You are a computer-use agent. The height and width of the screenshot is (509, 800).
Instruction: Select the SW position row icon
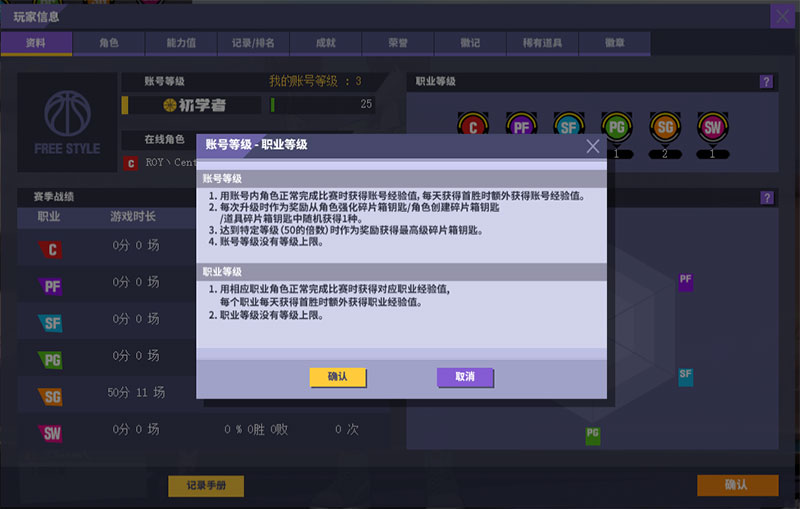point(51,433)
